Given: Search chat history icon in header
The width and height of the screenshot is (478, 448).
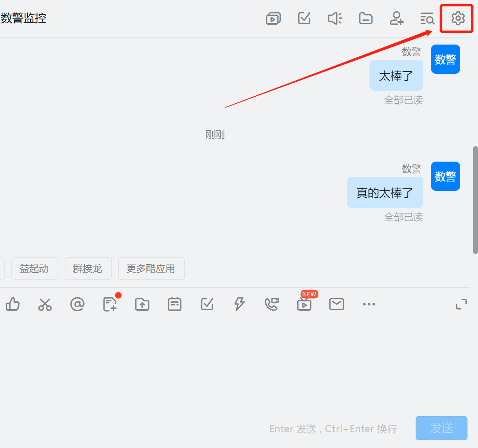Looking at the screenshot, I should coord(427,19).
